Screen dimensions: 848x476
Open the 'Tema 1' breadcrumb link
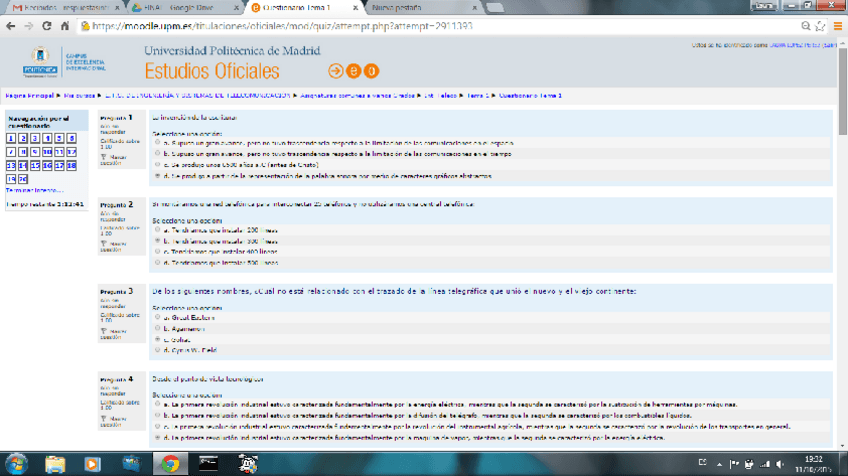[478, 96]
